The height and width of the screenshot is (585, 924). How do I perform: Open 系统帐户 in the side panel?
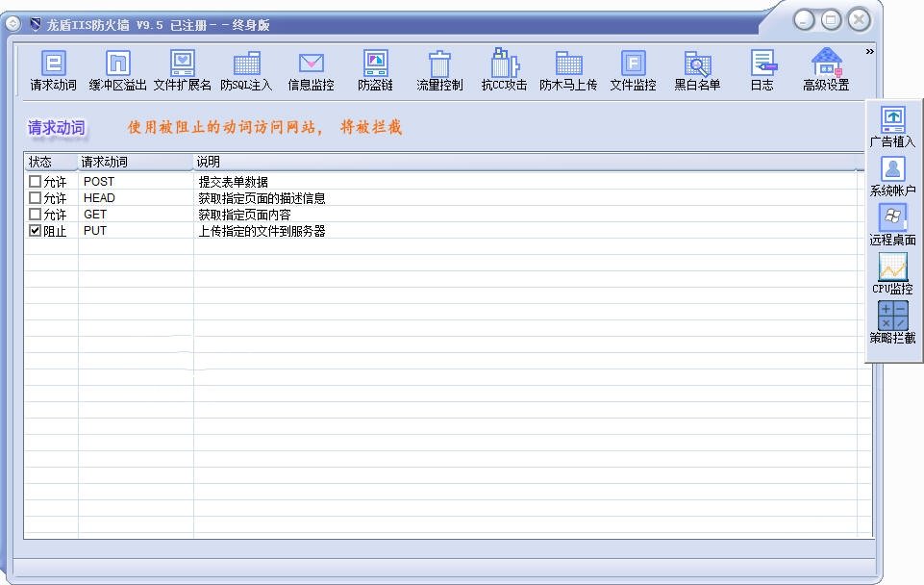(893, 176)
